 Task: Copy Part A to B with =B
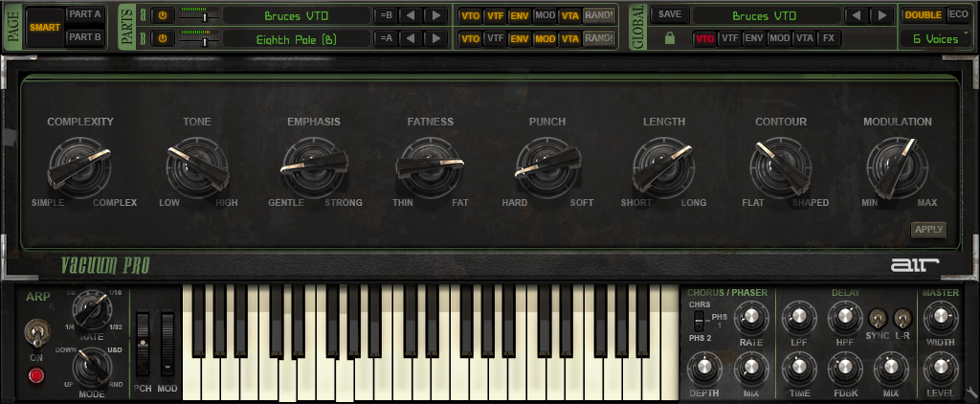(x=386, y=15)
